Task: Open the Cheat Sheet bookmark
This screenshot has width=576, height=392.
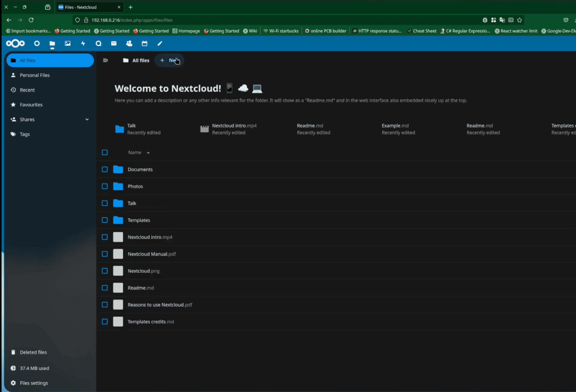Action: [x=422, y=31]
